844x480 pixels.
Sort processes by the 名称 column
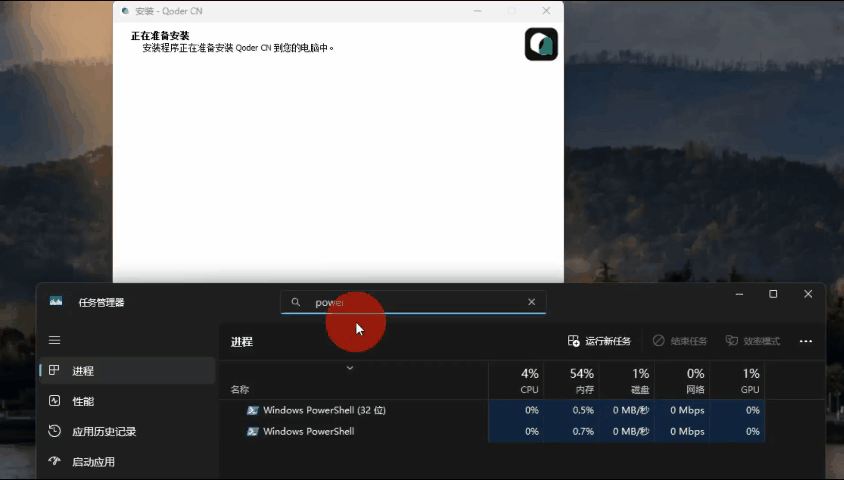click(x=240, y=390)
